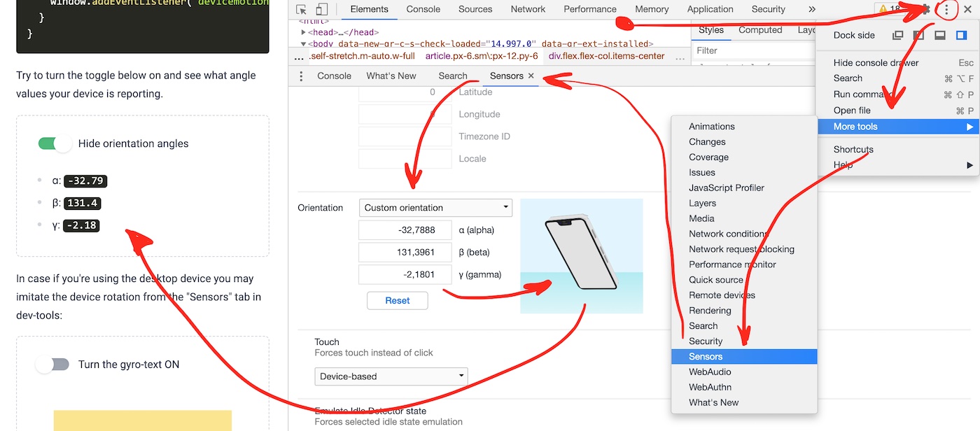This screenshot has width=980, height=431.
Task: Close the Sensors drawer tab
Action: 529,75
